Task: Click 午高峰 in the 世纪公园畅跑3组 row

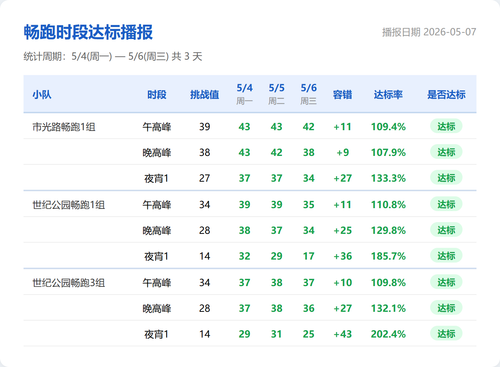Action: (157, 283)
